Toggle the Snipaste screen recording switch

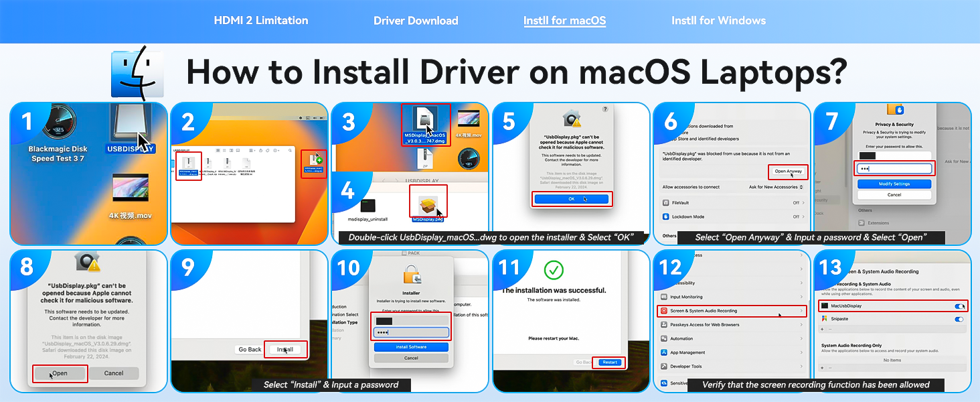click(x=960, y=319)
